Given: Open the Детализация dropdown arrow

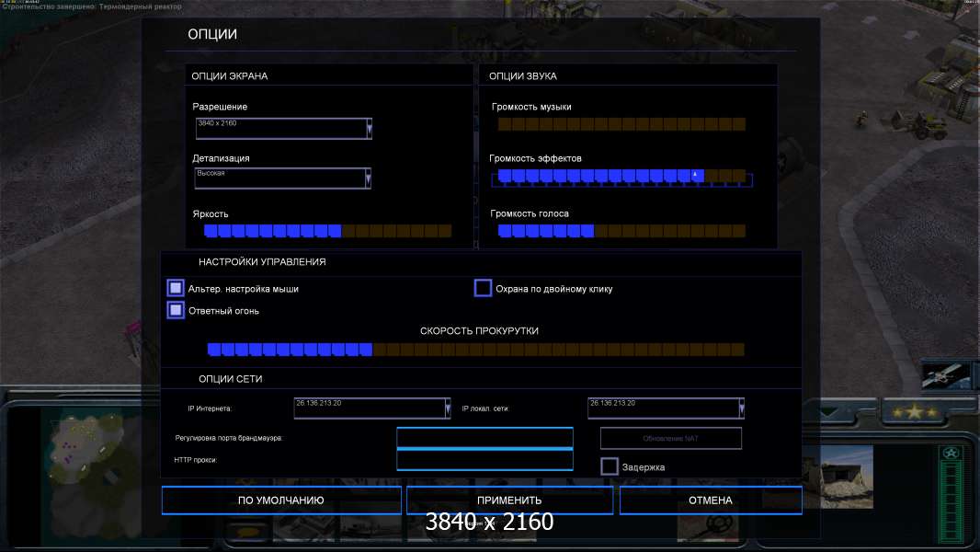Looking at the screenshot, I should [x=368, y=178].
